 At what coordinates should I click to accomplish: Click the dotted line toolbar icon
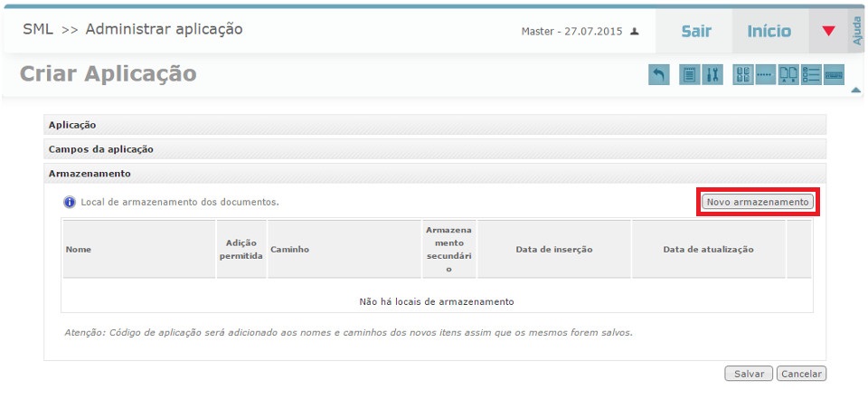coord(766,75)
